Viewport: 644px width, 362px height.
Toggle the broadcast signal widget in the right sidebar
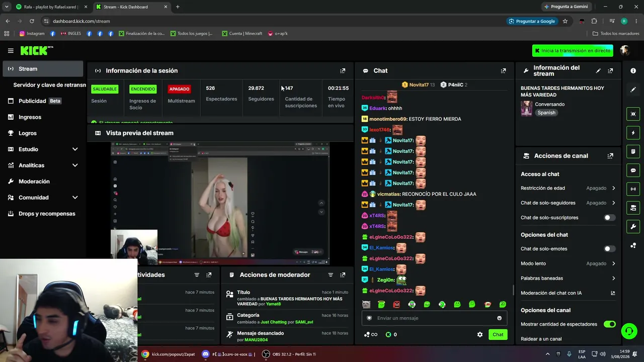[633, 189]
